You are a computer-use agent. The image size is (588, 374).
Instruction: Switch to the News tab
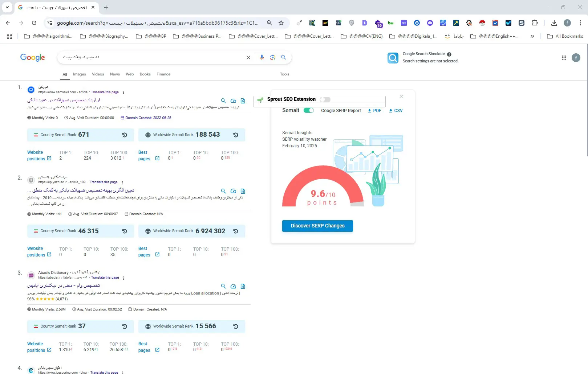click(x=115, y=74)
